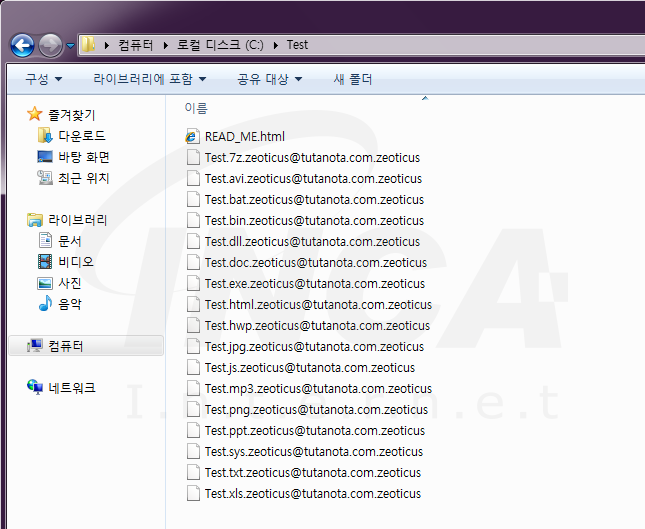Select Test.avi.zeoticus@tutanota.com.zeoticus file
Viewport: 645px width, 529px height.
[x=313, y=179]
